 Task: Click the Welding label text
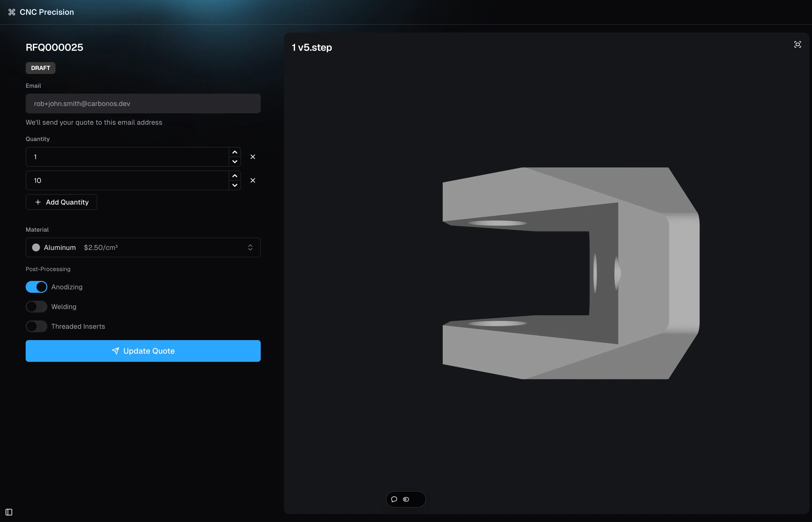[x=64, y=306]
